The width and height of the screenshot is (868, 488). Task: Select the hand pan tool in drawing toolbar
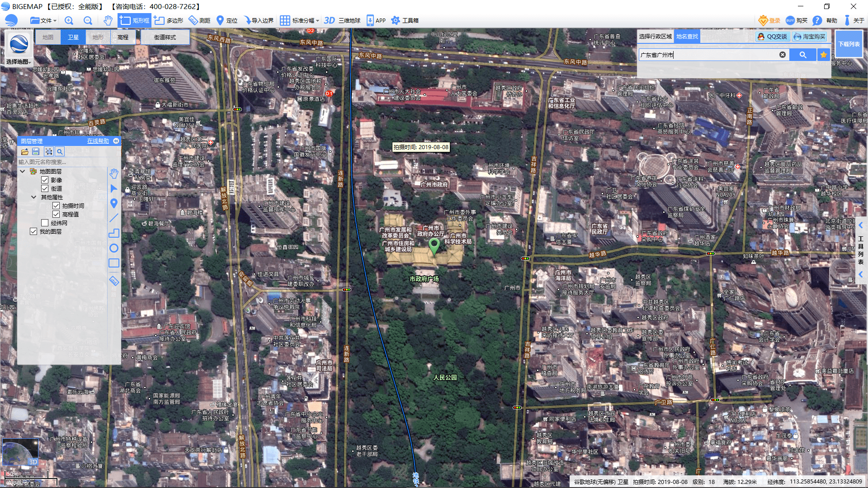(114, 174)
